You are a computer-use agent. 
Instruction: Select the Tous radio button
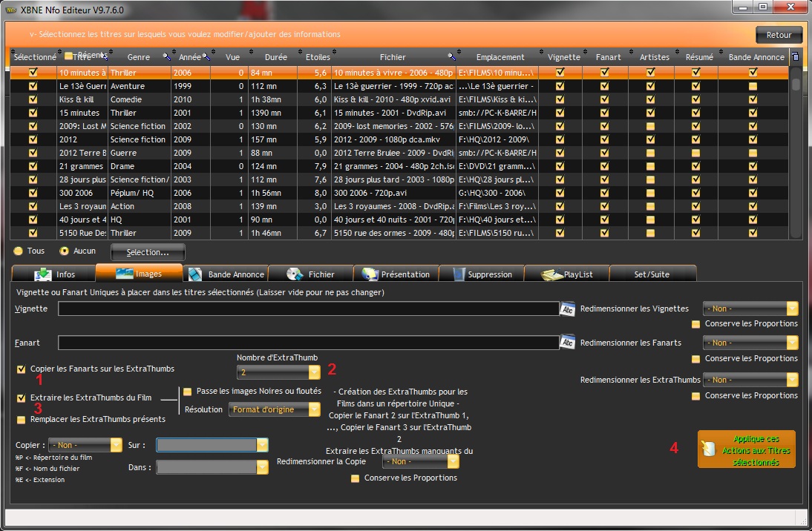click(x=19, y=251)
